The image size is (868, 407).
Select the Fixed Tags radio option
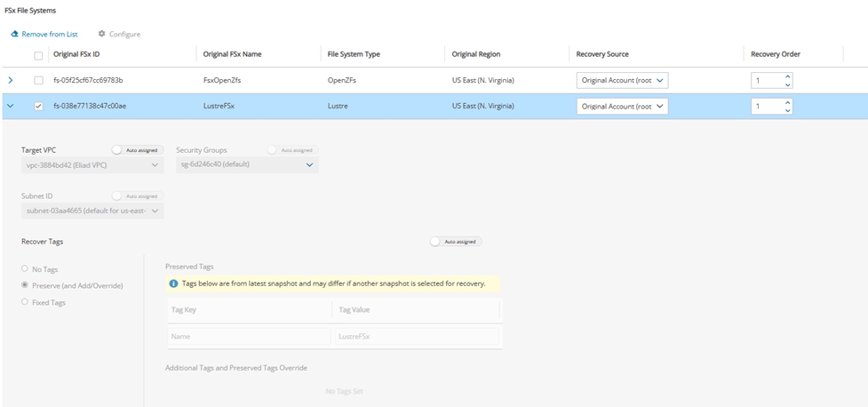[x=25, y=302]
